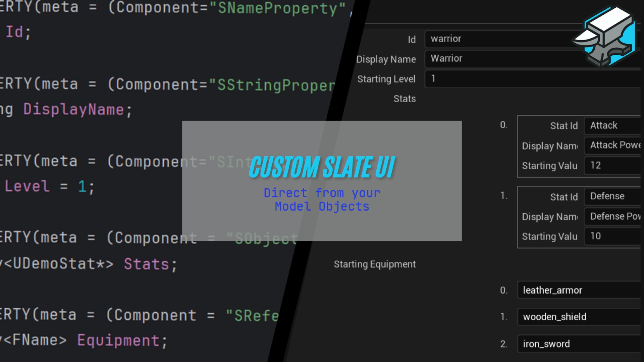The height and width of the screenshot is (362, 644).
Task: Click index 2. beside iron_sword
Action: (503, 344)
